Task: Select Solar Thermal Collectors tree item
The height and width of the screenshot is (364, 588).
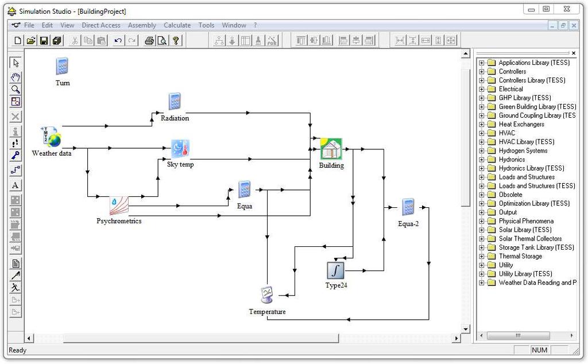Action: click(530, 239)
